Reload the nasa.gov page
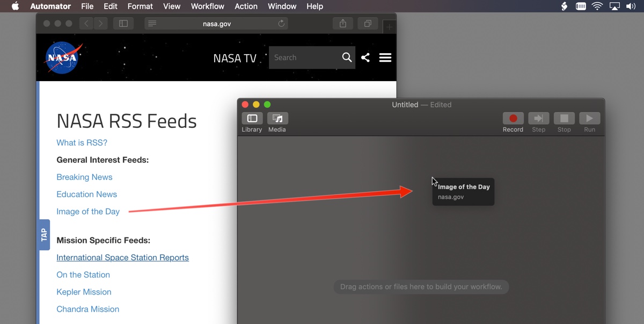Viewport: 644px width, 324px height. click(x=280, y=24)
